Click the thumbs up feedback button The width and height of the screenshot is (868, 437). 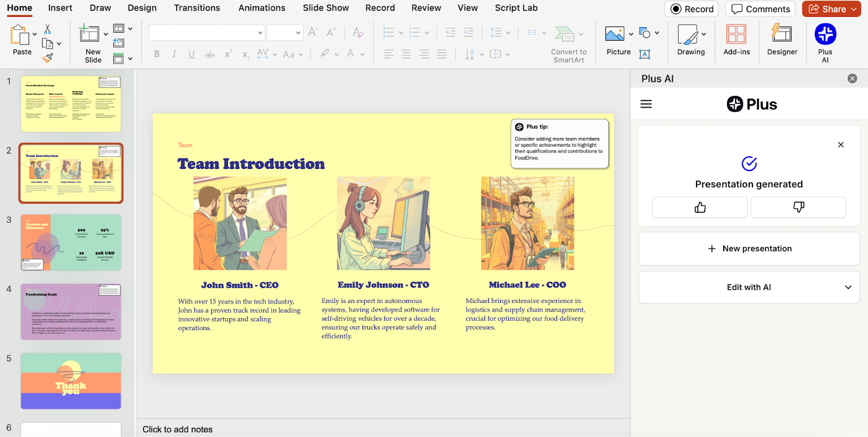pyautogui.click(x=700, y=207)
